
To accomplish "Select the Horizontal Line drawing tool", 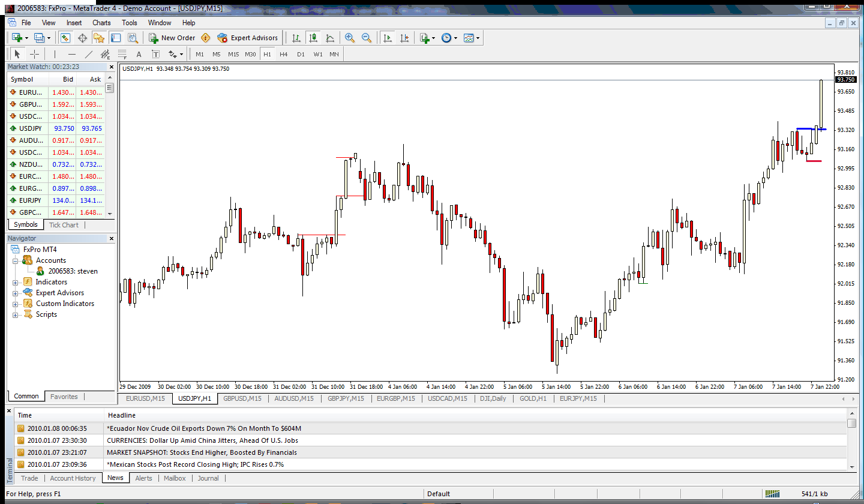I will (x=71, y=54).
